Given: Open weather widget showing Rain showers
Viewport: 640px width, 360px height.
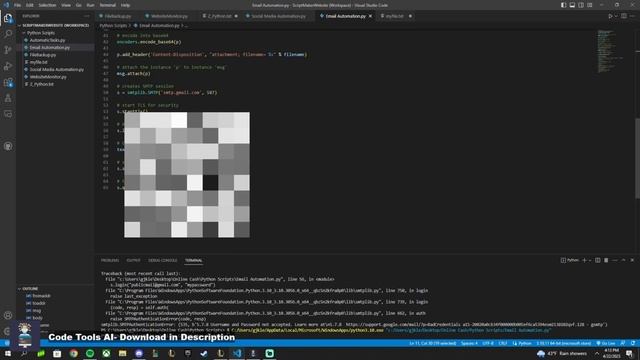Looking at the screenshot, I should [x=562, y=353].
